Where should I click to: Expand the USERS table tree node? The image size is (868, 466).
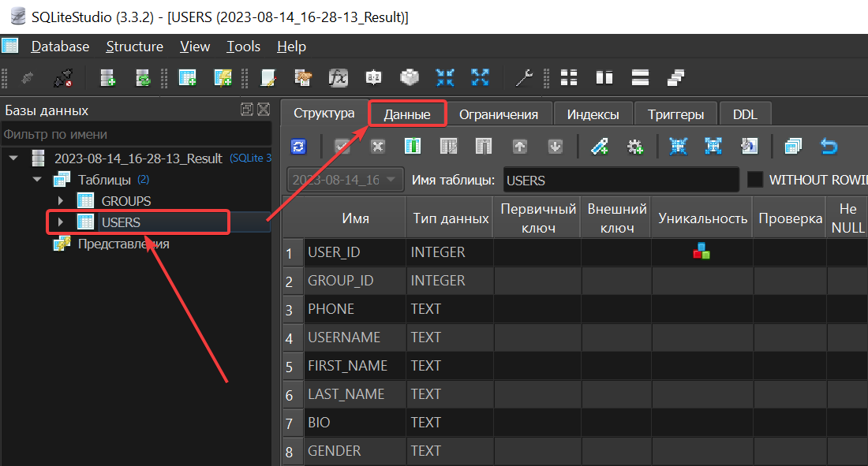(x=60, y=222)
